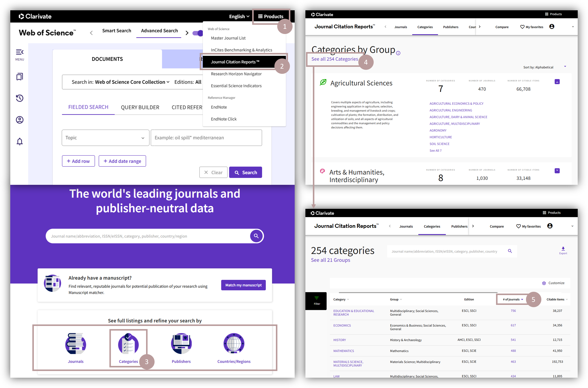Image resolution: width=588 pixels, height=388 pixels.
Task: Click Compare in 254 categories window
Action: pyautogui.click(x=496, y=226)
